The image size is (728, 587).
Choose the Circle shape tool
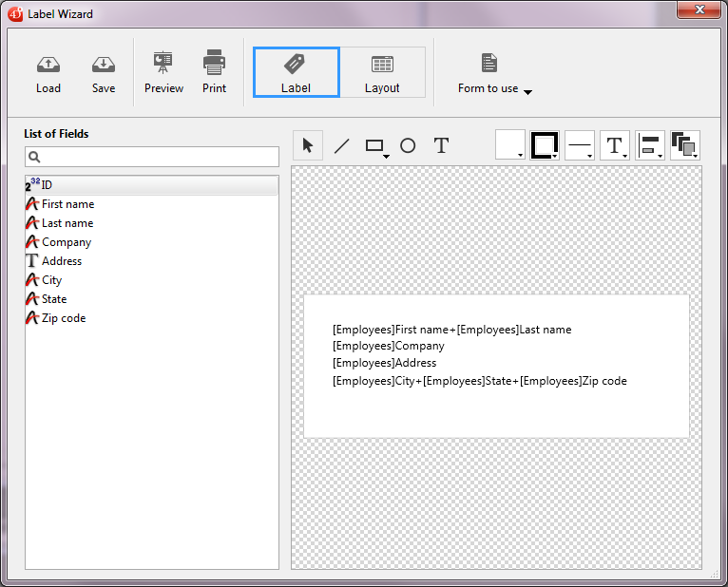pyautogui.click(x=408, y=145)
